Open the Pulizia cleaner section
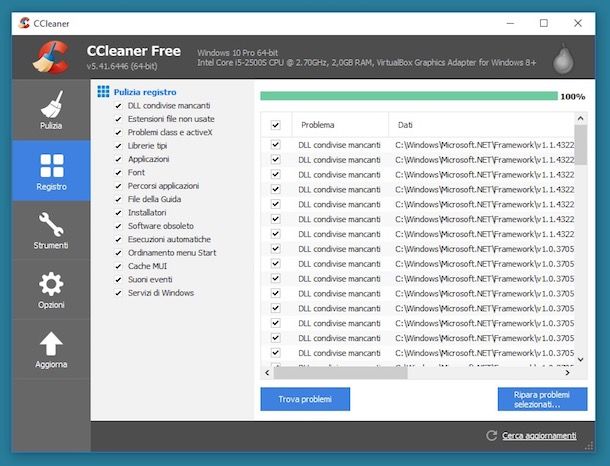Screen dimensions: 610x466 coord(51,110)
